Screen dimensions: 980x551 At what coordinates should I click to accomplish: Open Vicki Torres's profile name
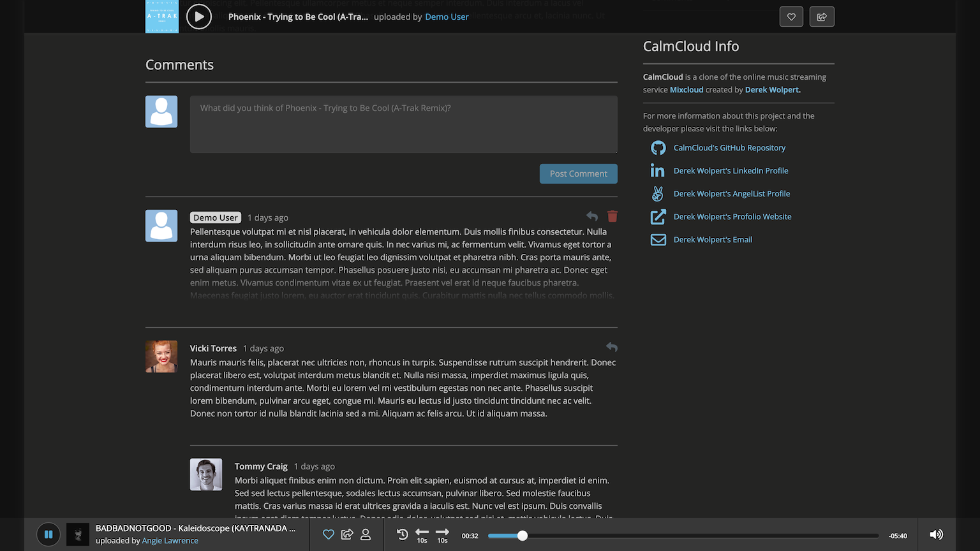click(x=213, y=348)
